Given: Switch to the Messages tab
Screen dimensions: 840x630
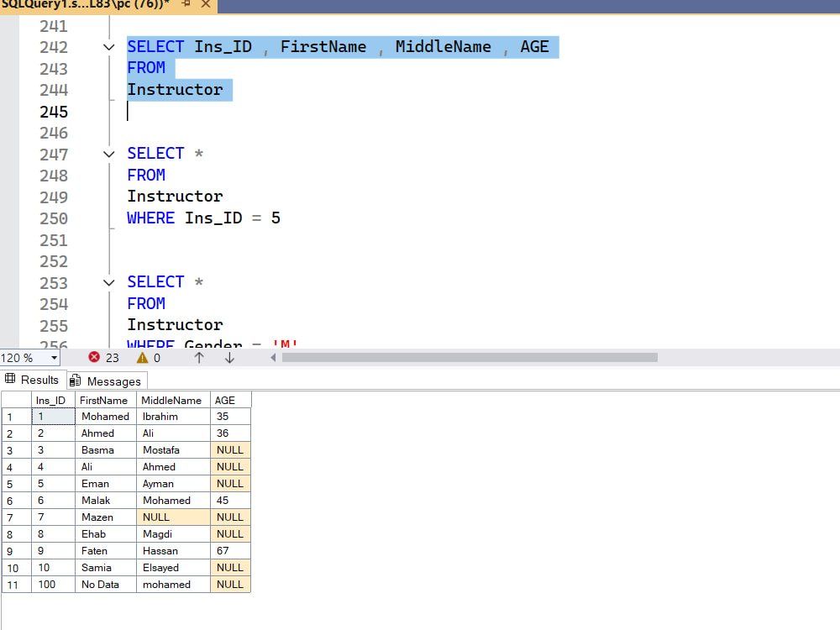Looking at the screenshot, I should [106, 381].
